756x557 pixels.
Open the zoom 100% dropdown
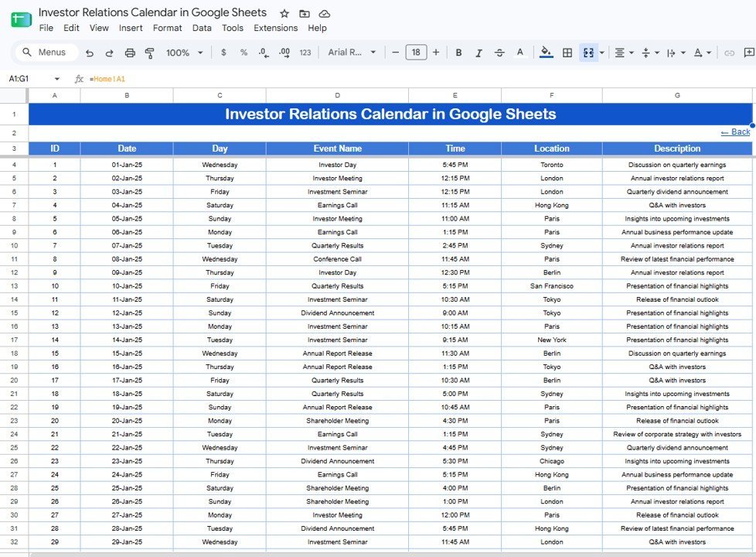[x=184, y=53]
